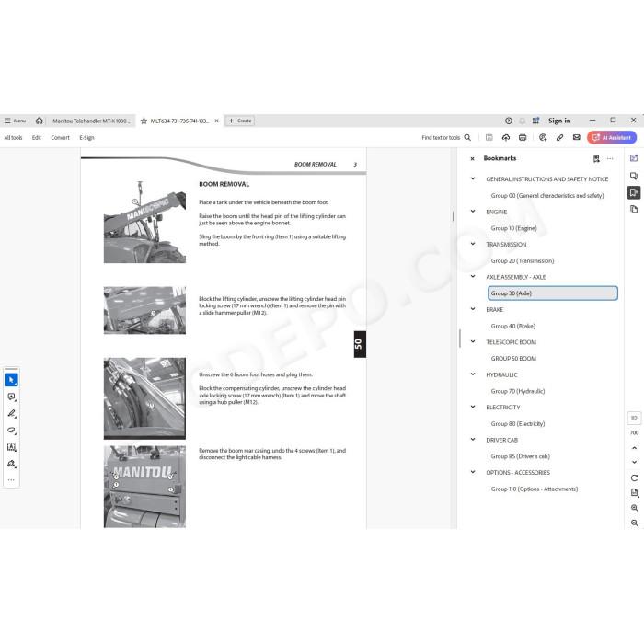The height and width of the screenshot is (644, 644).
Task: Zoom out of the page
Action: coord(634,523)
